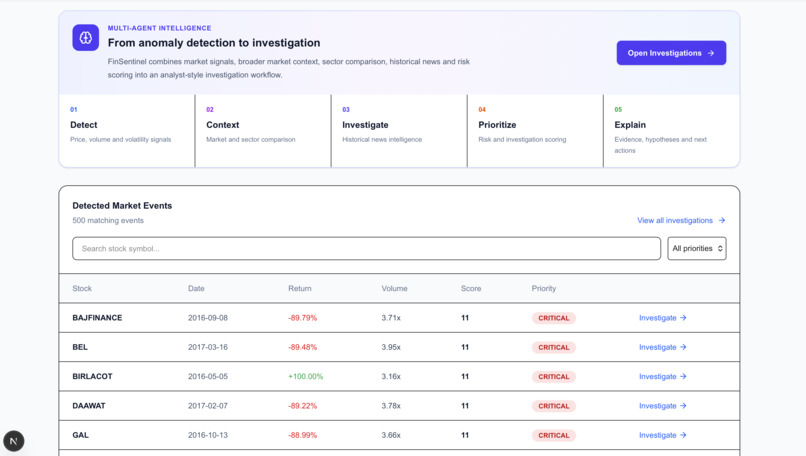Click the Date column header
Screen dimensions: 806x456
196,288
